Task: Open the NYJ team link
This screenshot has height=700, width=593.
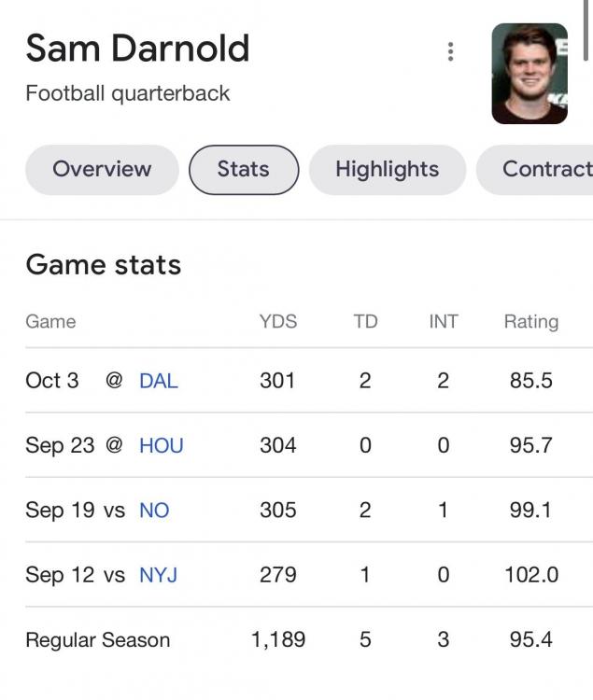Action: 158,575
